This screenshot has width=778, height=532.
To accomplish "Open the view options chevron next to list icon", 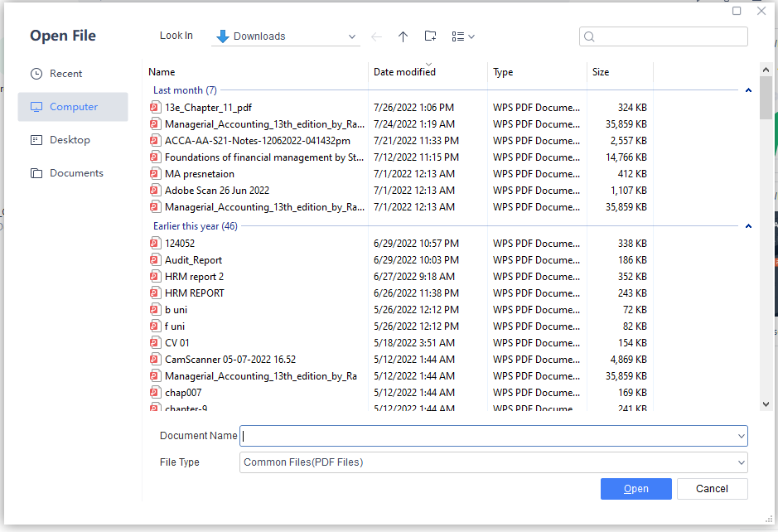I will (x=471, y=36).
